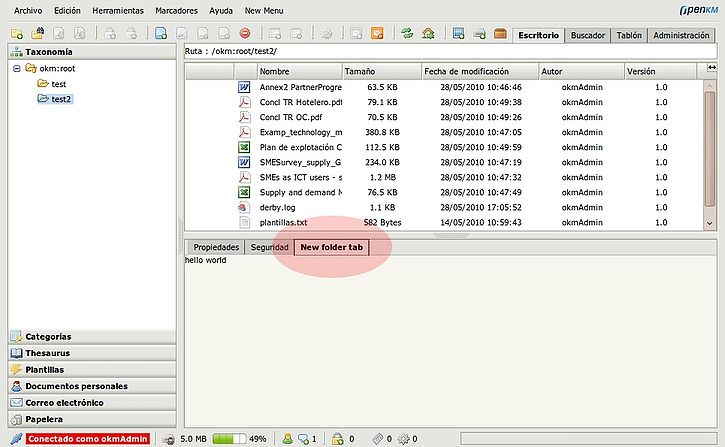Click the green user icon in status bar
725x447 pixels.
pyautogui.click(x=288, y=439)
